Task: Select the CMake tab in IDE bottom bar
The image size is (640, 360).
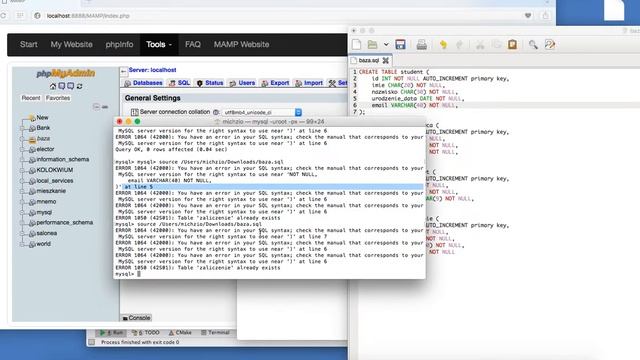Action: click(180, 333)
